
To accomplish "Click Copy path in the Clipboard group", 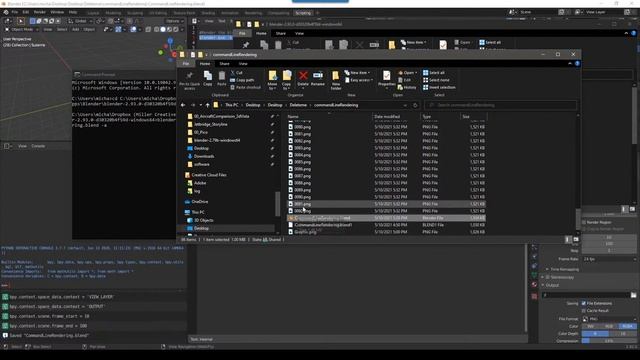I will [x=242, y=80].
